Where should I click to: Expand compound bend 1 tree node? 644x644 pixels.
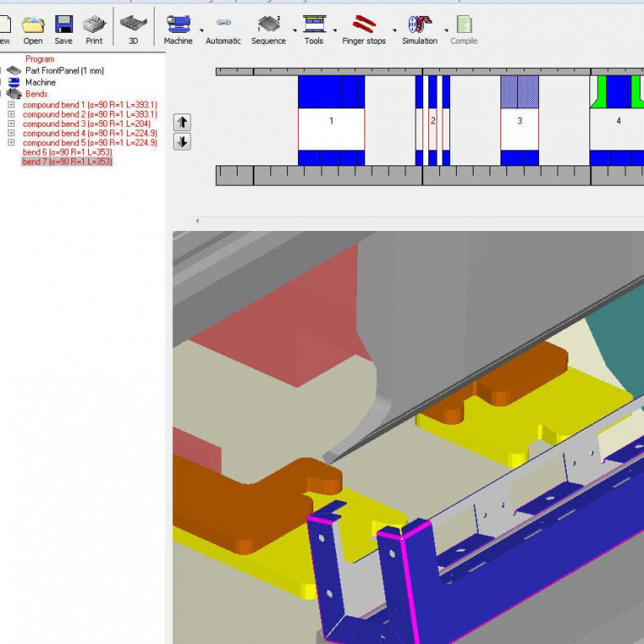(x=12, y=105)
